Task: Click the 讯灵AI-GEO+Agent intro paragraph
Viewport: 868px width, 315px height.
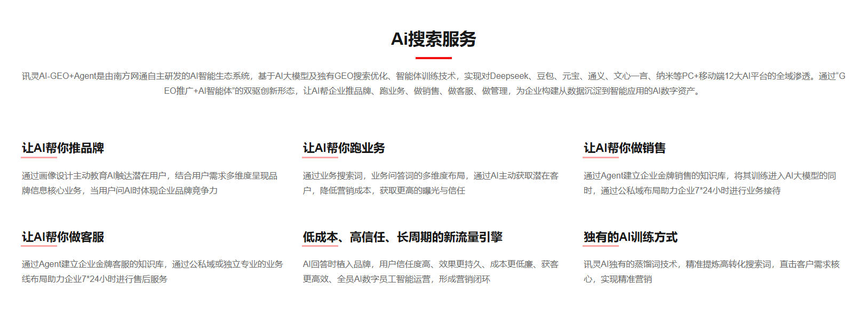Action: [433, 84]
